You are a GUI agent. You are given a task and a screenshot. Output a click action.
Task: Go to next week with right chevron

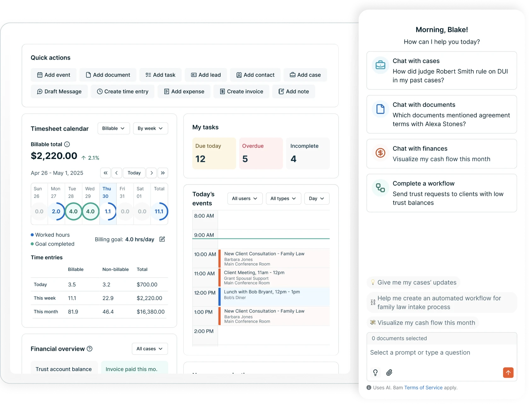[x=152, y=173]
